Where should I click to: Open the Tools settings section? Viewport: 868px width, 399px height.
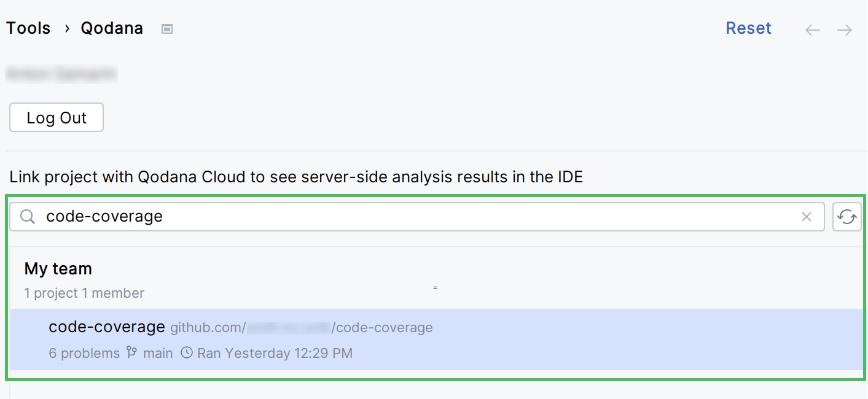click(x=28, y=28)
